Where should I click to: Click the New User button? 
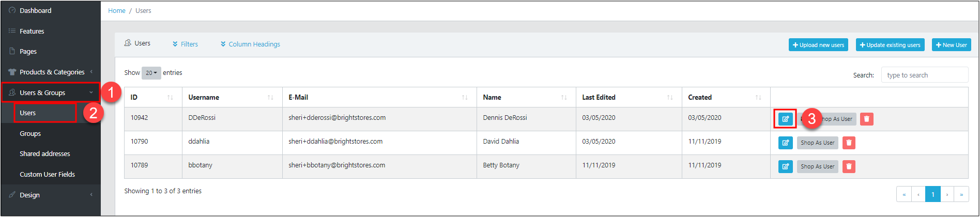coord(951,45)
